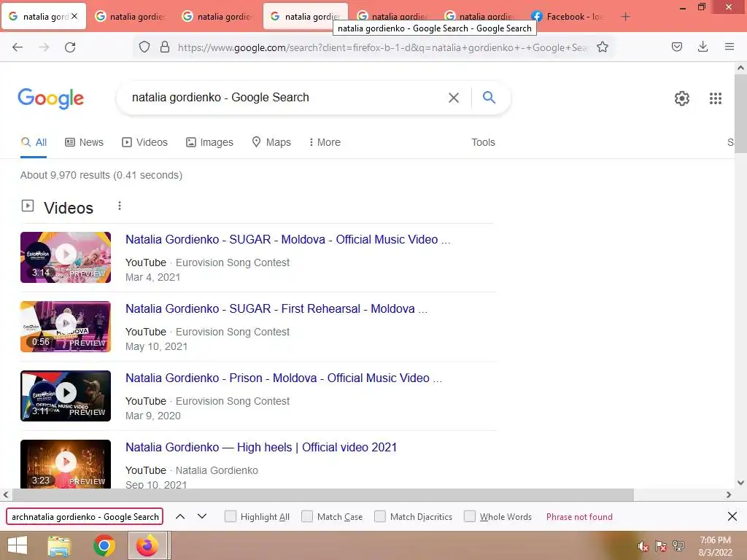
Task: Switch to the All results tab
Action: point(34,142)
